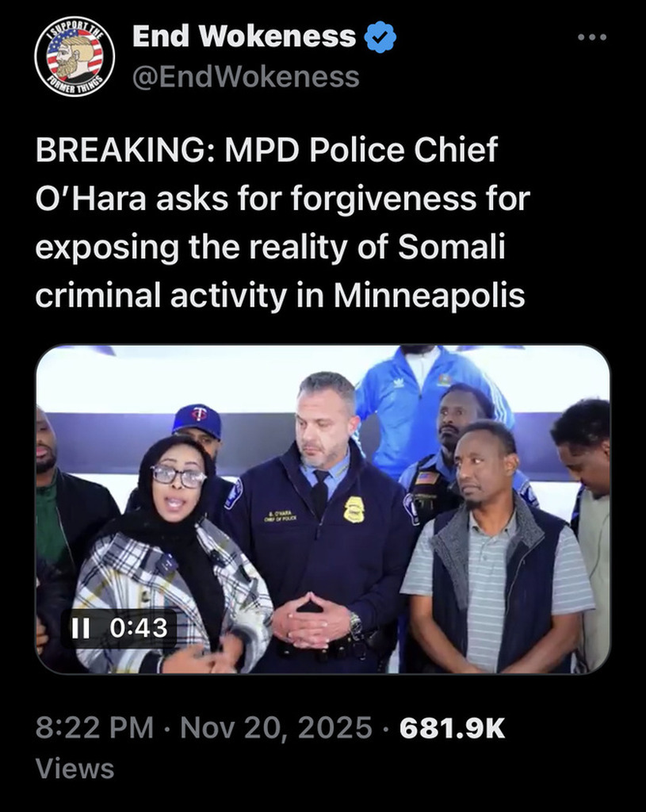Open the End Wokeness profile avatar
This screenshot has width=646, height=812.
(x=75, y=57)
